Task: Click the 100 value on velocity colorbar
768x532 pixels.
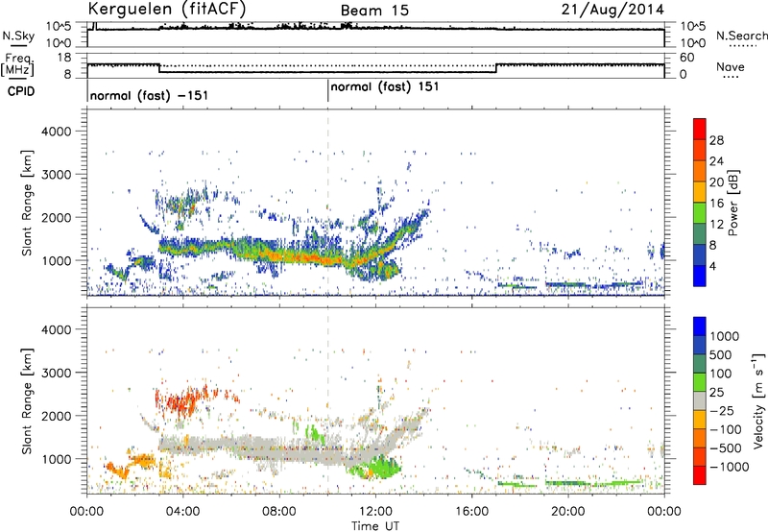Action: coord(721,374)
